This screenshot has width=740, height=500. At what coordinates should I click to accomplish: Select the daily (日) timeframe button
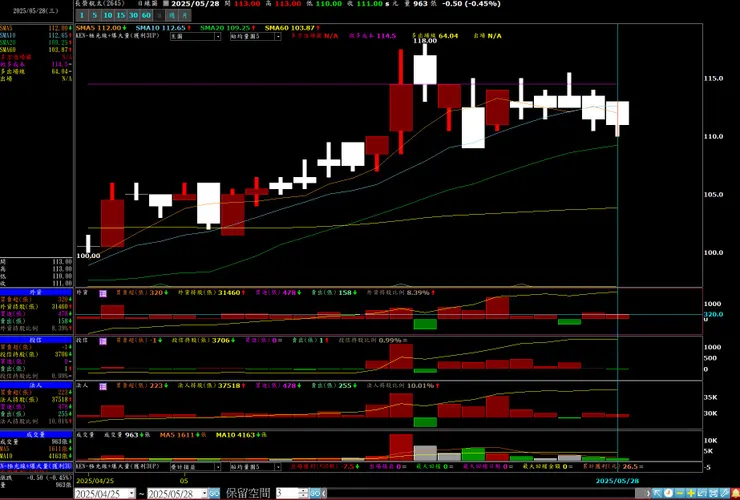click(x=159, y=15)
